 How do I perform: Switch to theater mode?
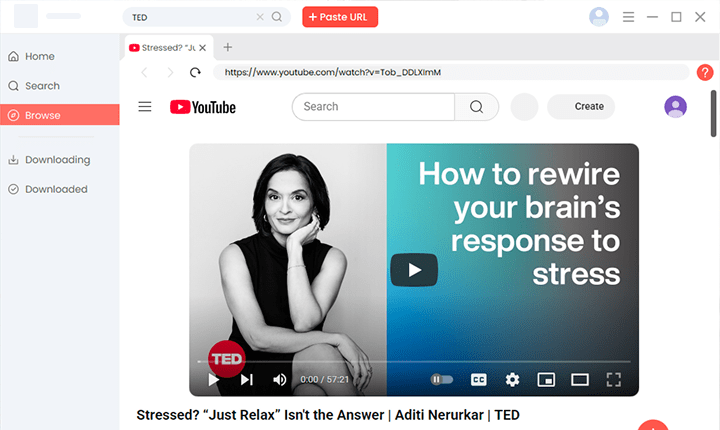click(x=579, y=379)
